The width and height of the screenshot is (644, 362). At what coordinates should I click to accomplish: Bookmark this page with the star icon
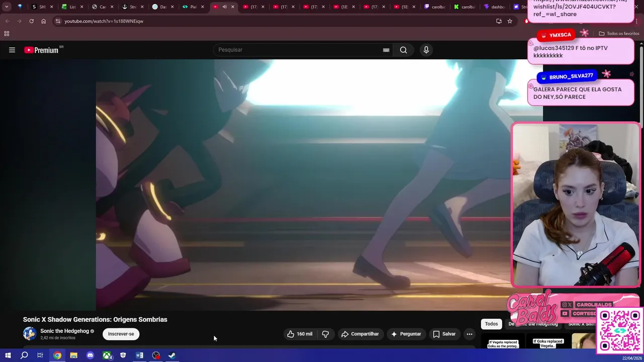[x=510, y=21]
